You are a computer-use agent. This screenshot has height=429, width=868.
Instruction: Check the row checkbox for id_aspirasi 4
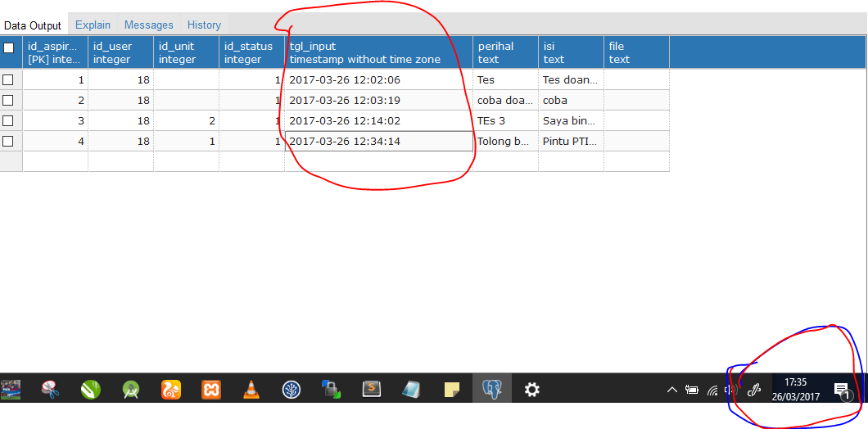tap(7, 141)
